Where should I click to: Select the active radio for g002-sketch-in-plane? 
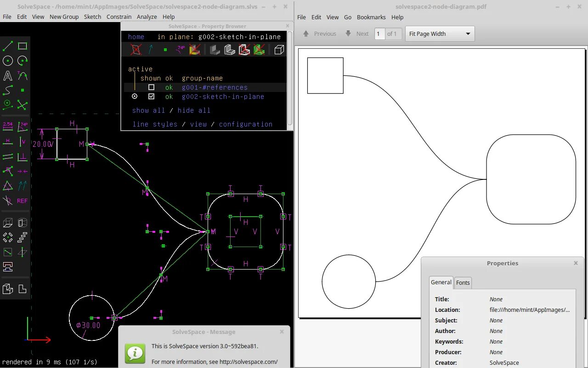135,97
